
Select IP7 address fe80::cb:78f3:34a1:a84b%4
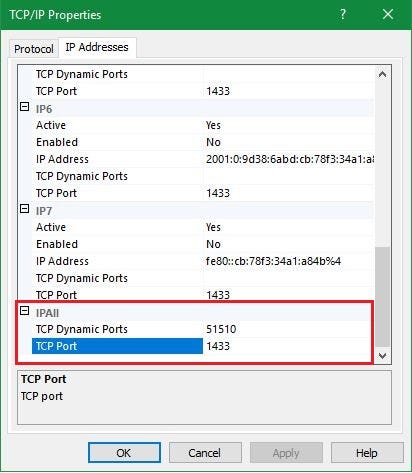coord(273,261)
